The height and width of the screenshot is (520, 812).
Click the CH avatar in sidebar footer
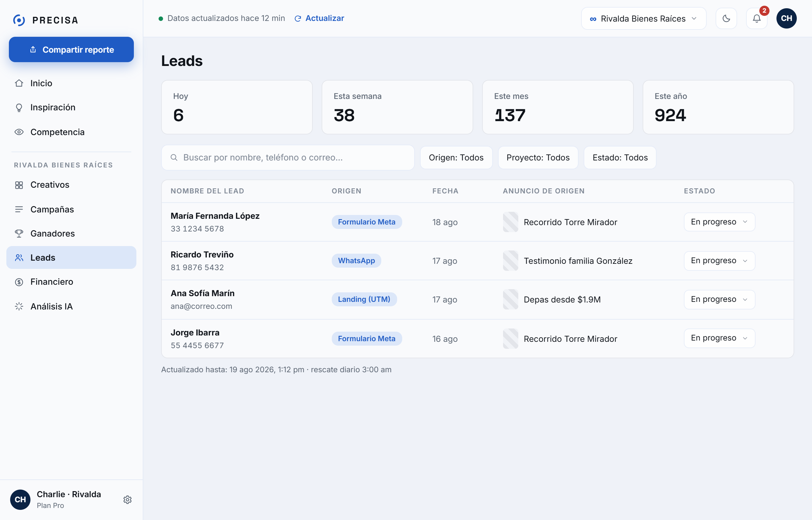(20, 499)
